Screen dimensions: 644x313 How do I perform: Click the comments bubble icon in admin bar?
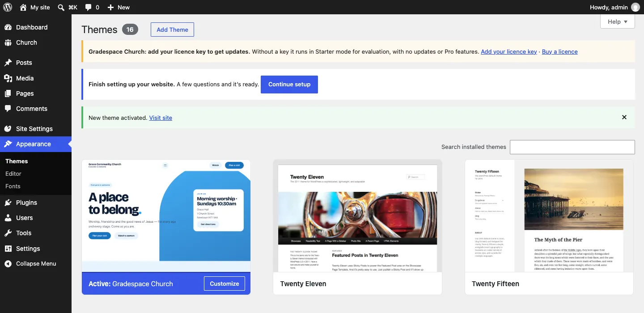pos(89,7)
